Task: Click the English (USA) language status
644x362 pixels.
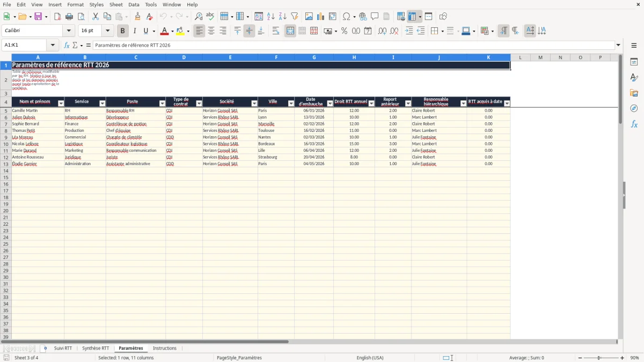Action: coord(370,358)
